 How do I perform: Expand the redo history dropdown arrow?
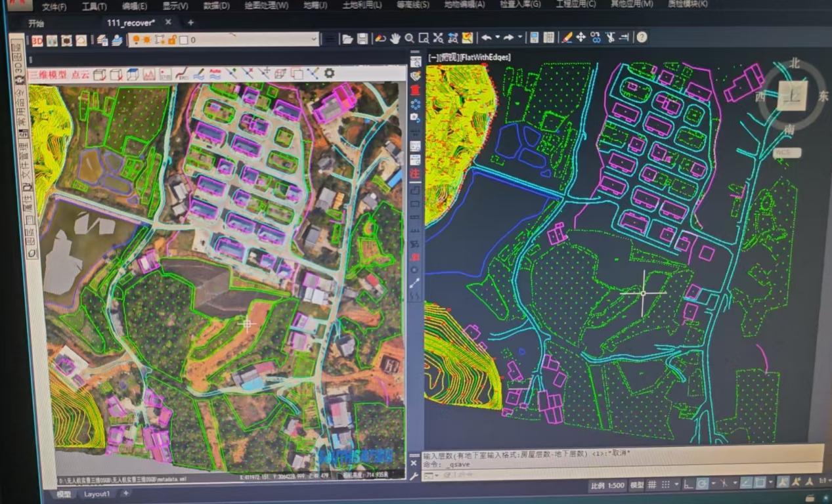click(519, 37)
